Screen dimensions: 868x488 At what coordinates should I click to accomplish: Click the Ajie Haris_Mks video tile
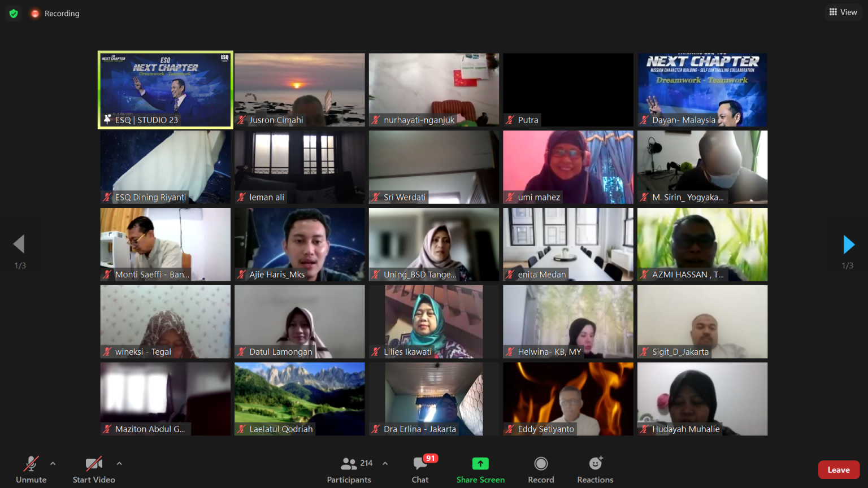tap(300, 244)
